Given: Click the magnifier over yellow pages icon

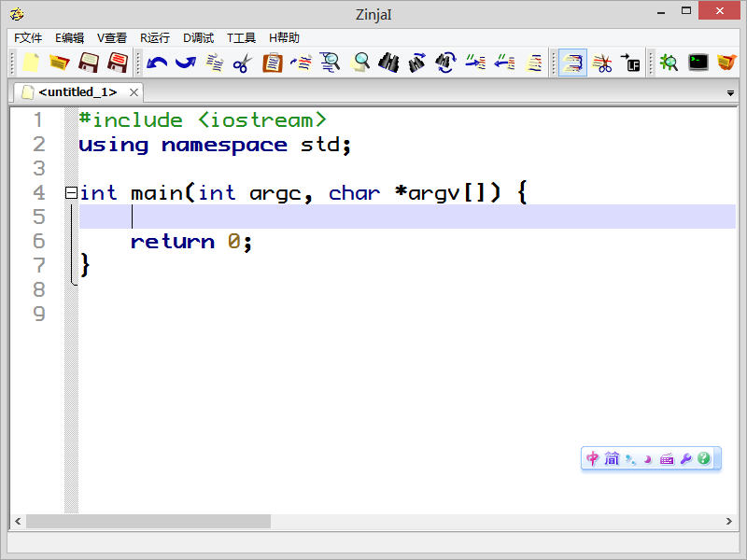Looking at the screenshot, I should click(359, 63).
